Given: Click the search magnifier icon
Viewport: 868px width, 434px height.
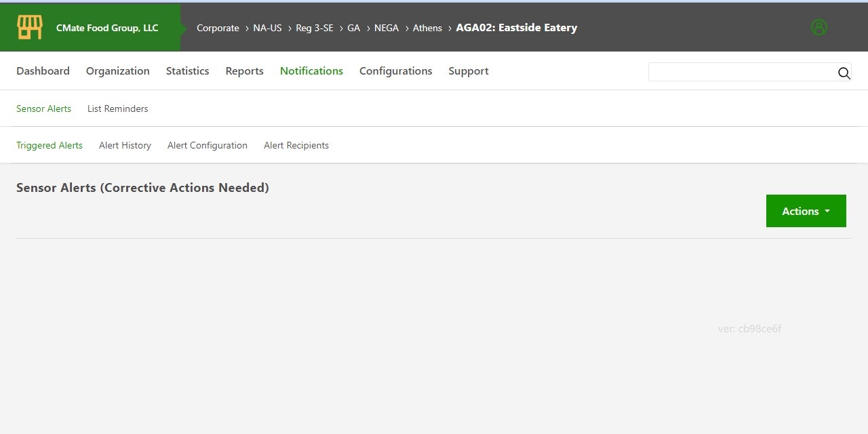Looking at the screenshot, I should 844,73.
